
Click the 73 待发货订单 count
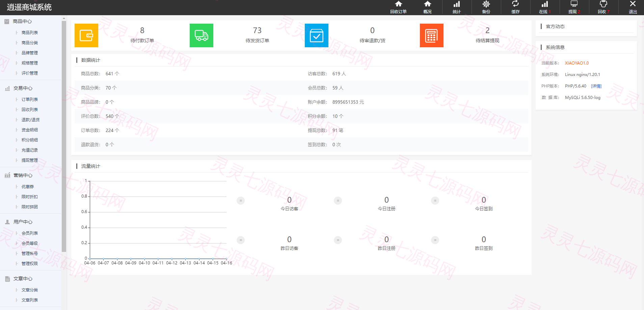[257, 30]
